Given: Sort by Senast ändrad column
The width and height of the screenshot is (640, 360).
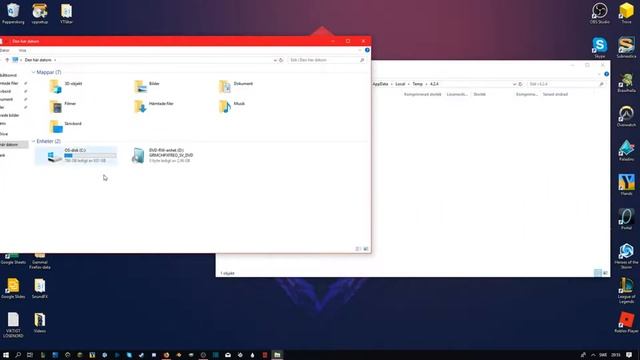Looking at the screenshot, I should tap(555, 94).
